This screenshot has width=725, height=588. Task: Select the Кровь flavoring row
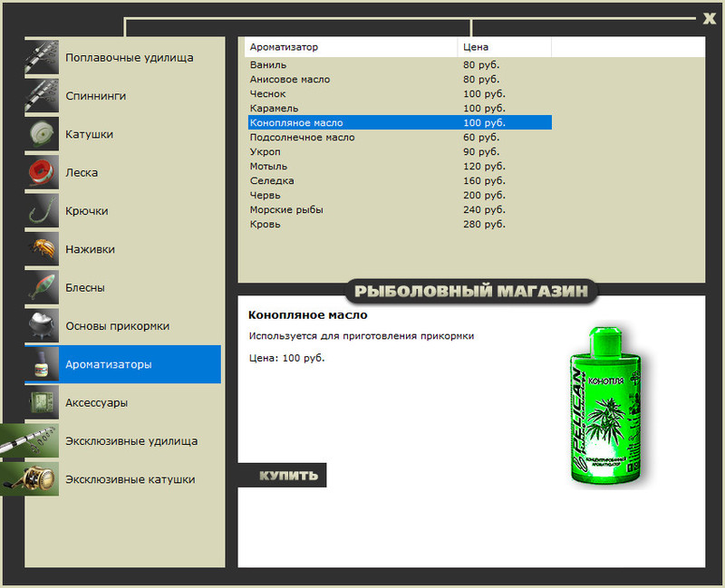point(400,224)
